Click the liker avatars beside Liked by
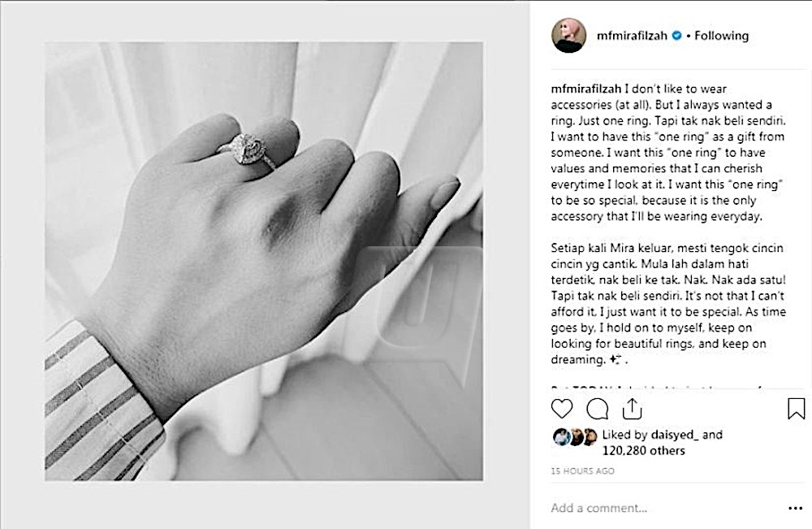812x529 pixels. (575, 437)
